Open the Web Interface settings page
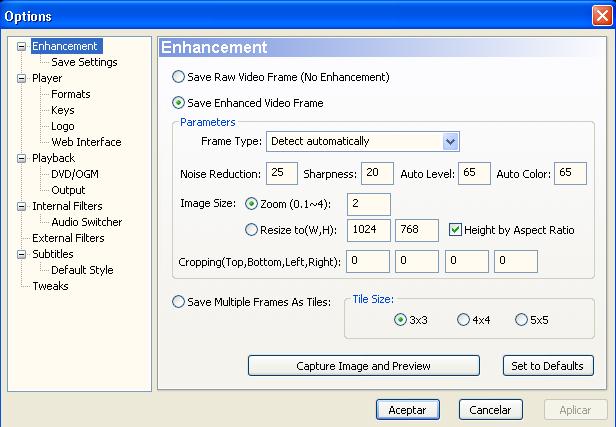The height and width of the screenshot is (427, 616). point(86,142)
